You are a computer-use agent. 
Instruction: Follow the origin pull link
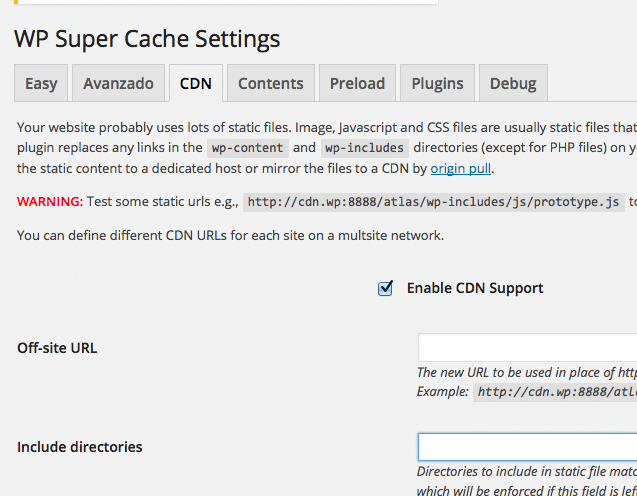(x=461, y=168)
